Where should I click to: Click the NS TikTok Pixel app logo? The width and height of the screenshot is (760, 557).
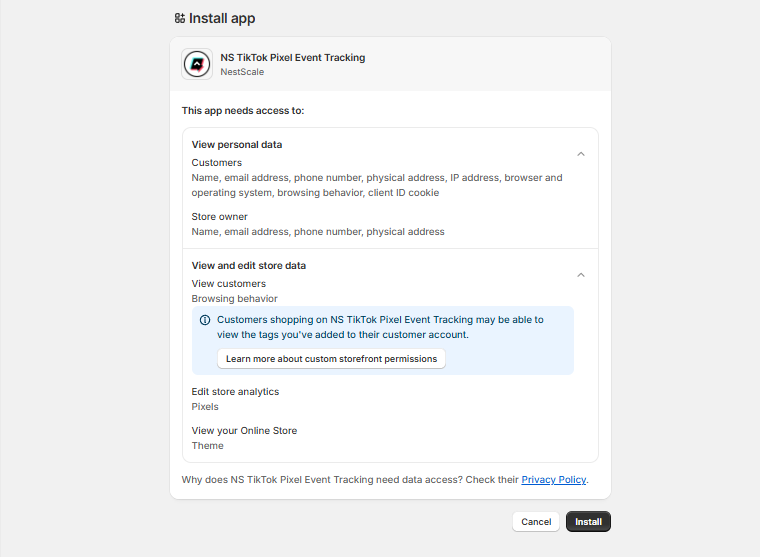tap(197, 64)
